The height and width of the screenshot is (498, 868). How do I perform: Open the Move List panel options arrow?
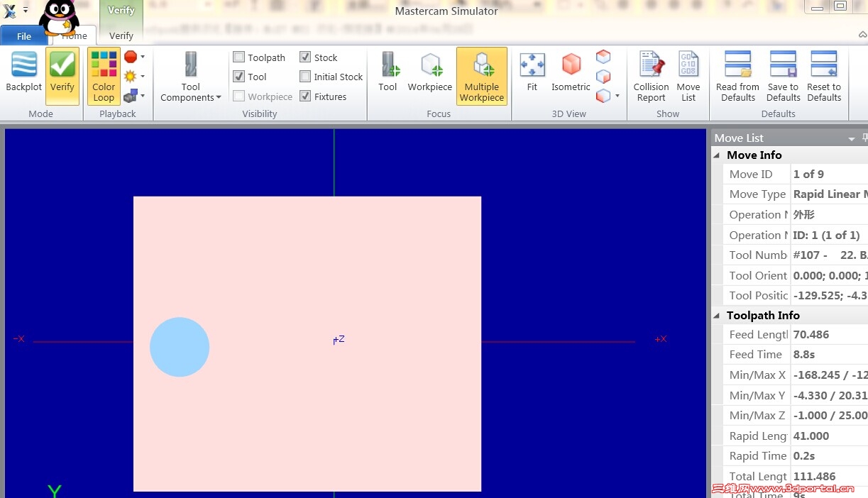(851, 139)
